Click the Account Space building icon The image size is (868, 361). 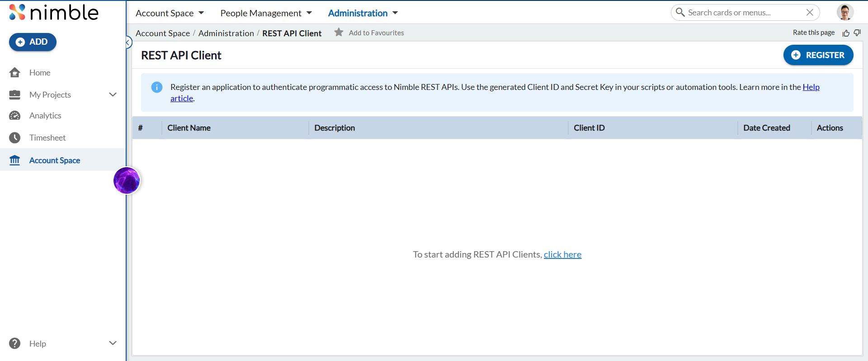pos(15,160)
